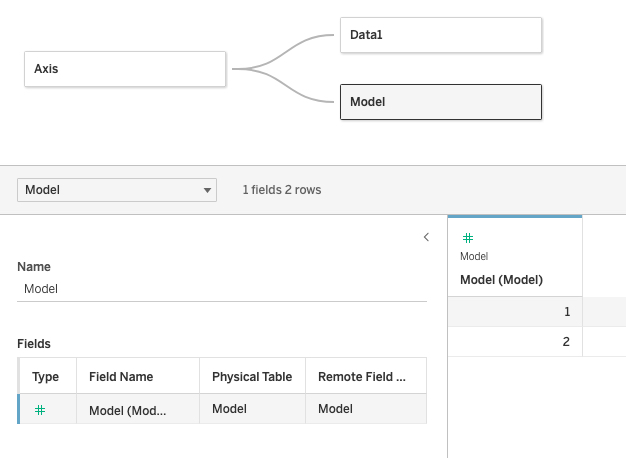Click number type icon in data grid header
Screen dimensions: 626x458
468,238
